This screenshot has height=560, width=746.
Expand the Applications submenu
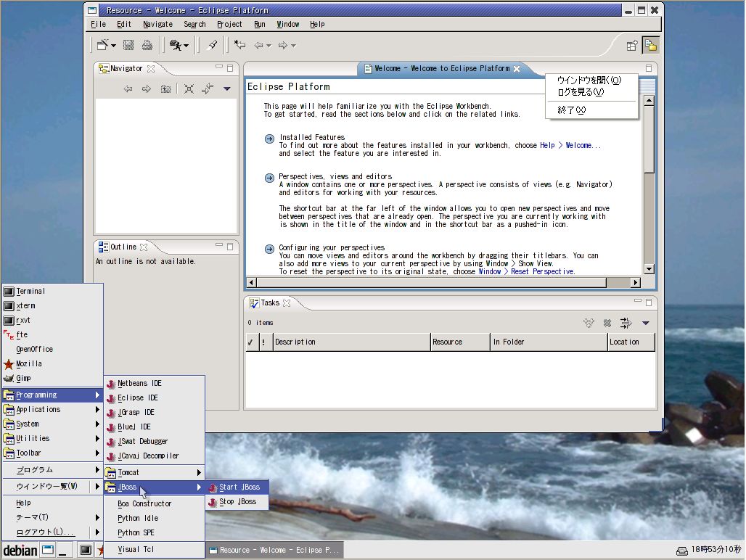[53, 410]
